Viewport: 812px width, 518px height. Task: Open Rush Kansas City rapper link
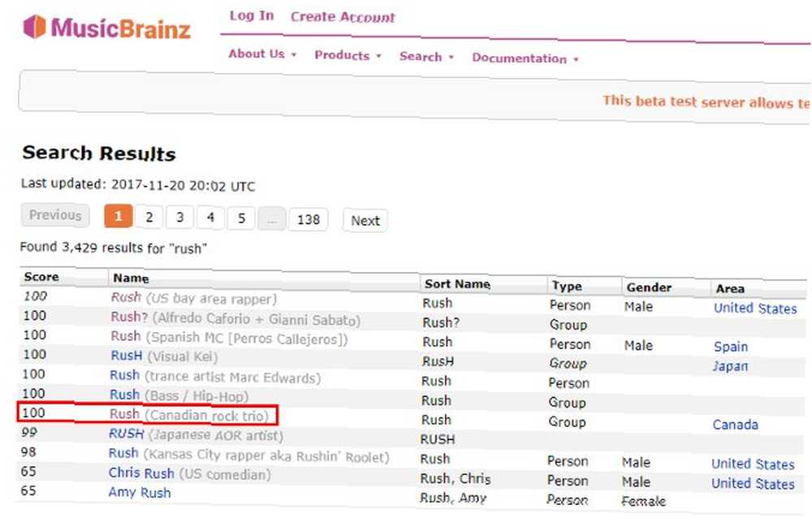[x=123, y=453]
